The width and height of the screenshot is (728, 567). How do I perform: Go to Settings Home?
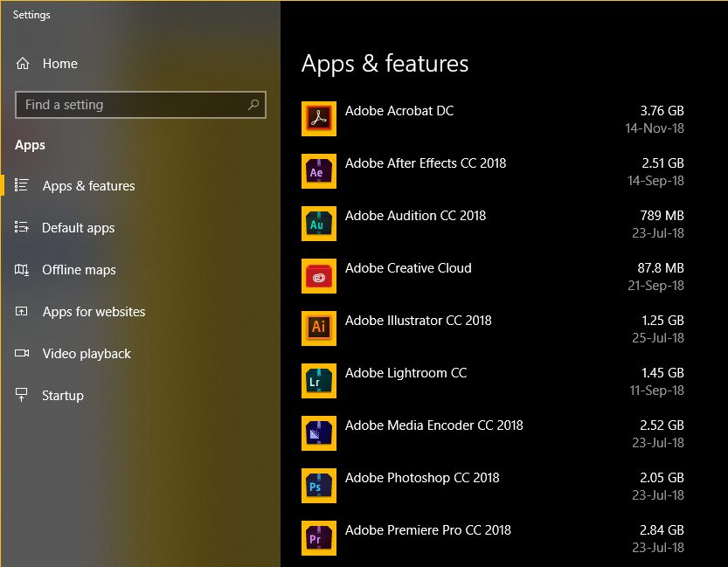click(x=59, y=64)
